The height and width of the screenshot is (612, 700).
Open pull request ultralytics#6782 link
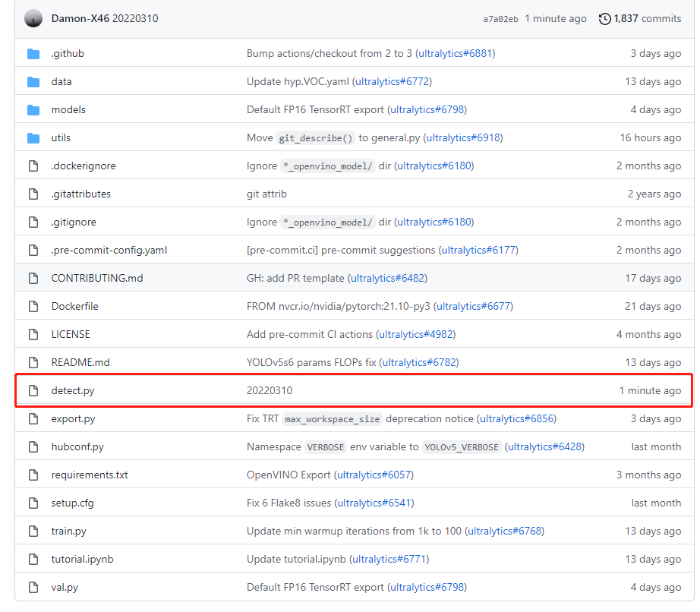point(419,363)
